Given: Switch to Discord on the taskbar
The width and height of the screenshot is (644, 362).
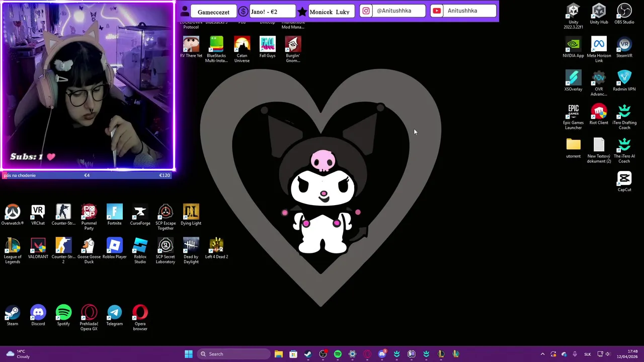Looking at the screenshot, I should tap(382, 354).
